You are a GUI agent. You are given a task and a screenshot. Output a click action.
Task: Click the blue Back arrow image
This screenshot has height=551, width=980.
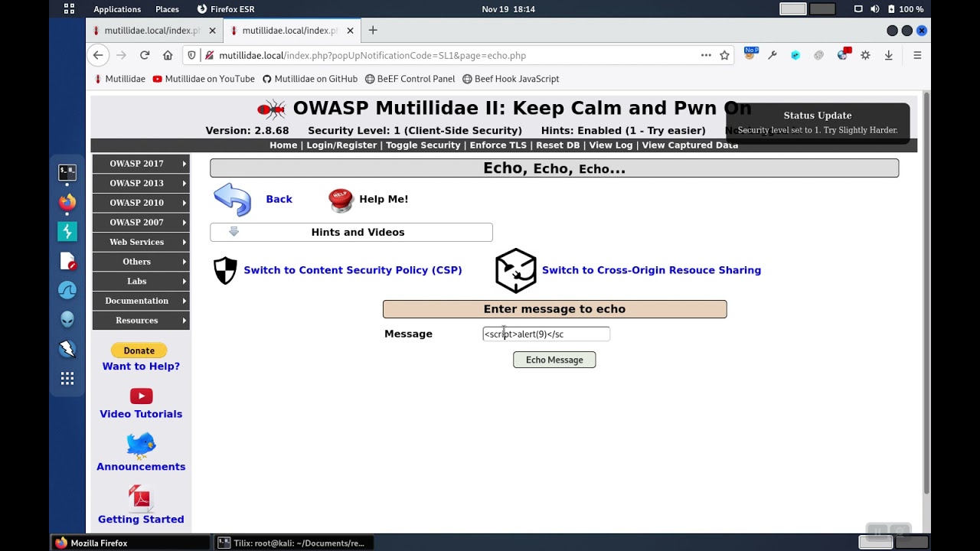pyautogui.click(x=233, y=200)
